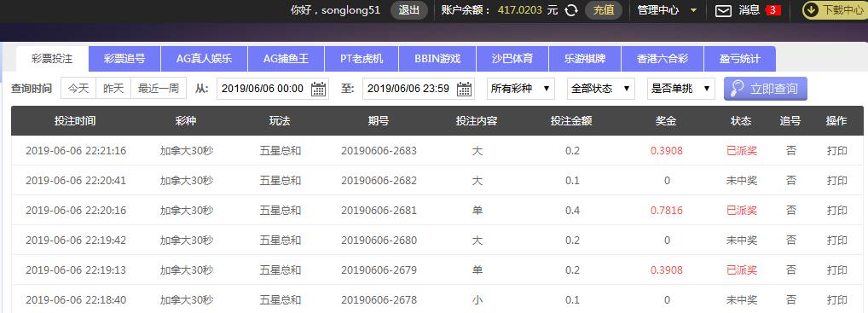Viewport: 868px width, 313px height.
Task: Open the 香港六合彩 tab
Action: (663, 59)
